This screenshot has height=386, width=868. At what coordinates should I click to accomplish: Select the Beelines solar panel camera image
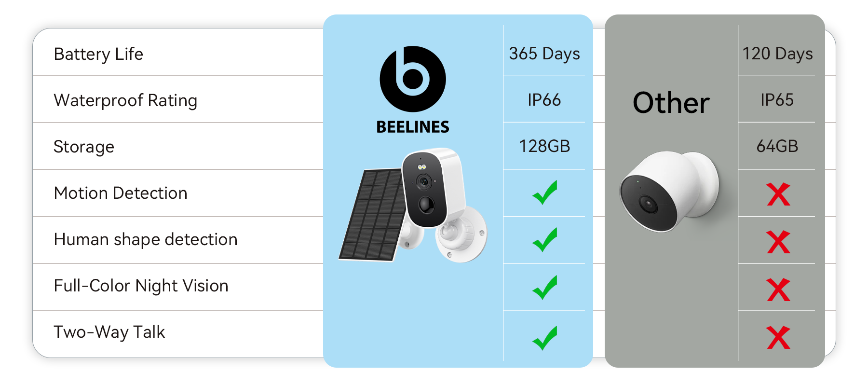[x=413, y=207]
